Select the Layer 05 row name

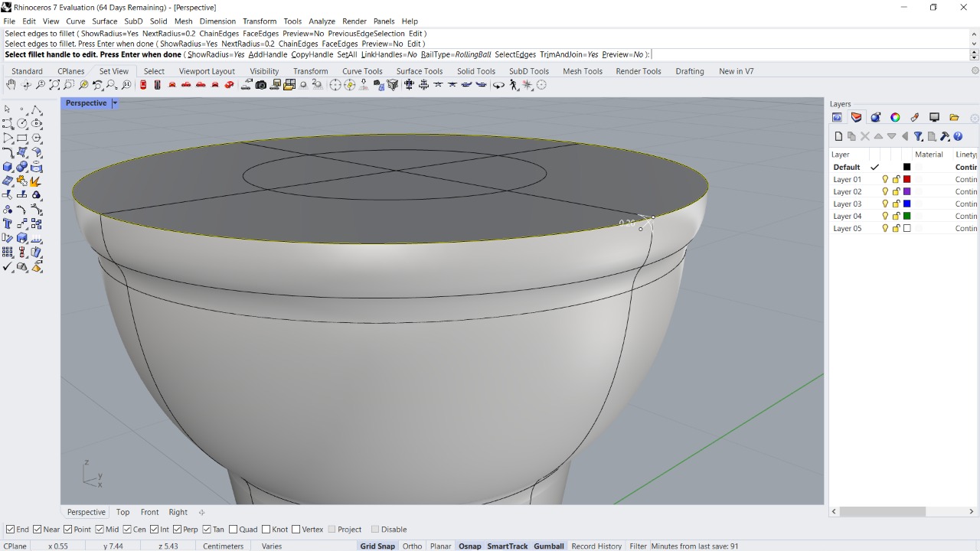tap(847, 228)
